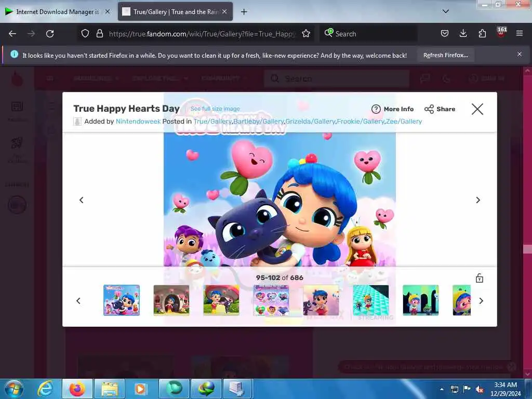Close the image lightbox with X

[477, 109]
